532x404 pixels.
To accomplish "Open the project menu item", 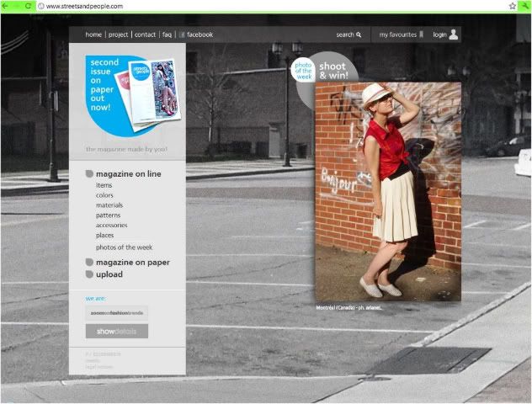I will click(118, 35).
